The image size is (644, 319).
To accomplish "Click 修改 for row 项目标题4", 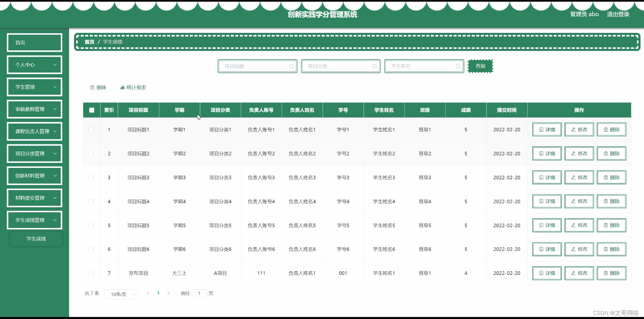I will [579, 201].
